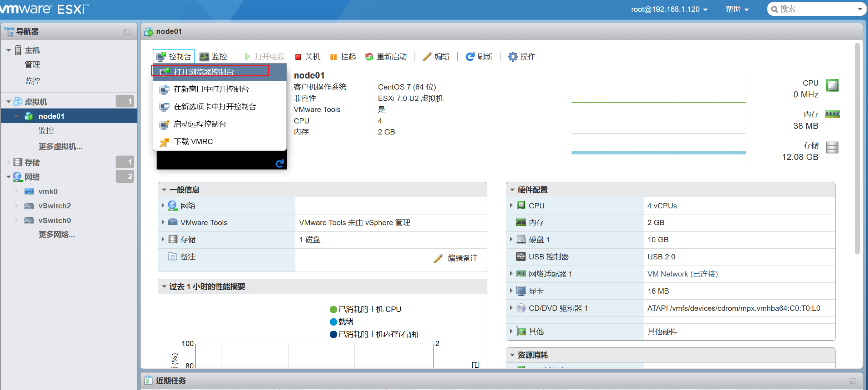This screenshot has height=390, width=868.
Task: Select 管理 under host in navigator
Action: pyautogui.click(x=32, y=65)
